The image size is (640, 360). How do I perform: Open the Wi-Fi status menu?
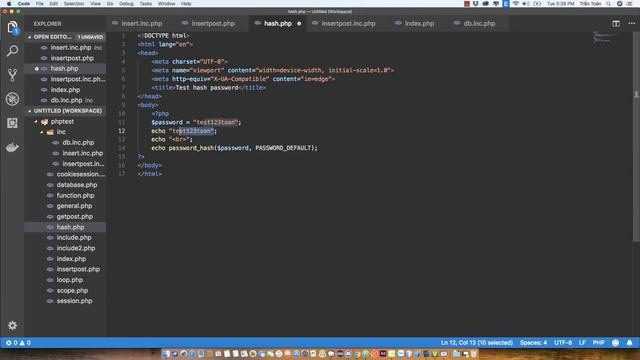pos(516,4)
